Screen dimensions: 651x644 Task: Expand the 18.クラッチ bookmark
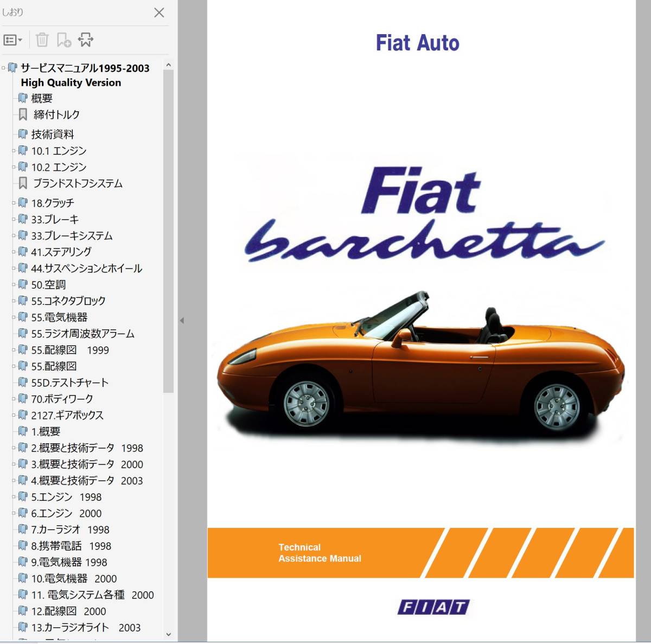pos(14,203)
